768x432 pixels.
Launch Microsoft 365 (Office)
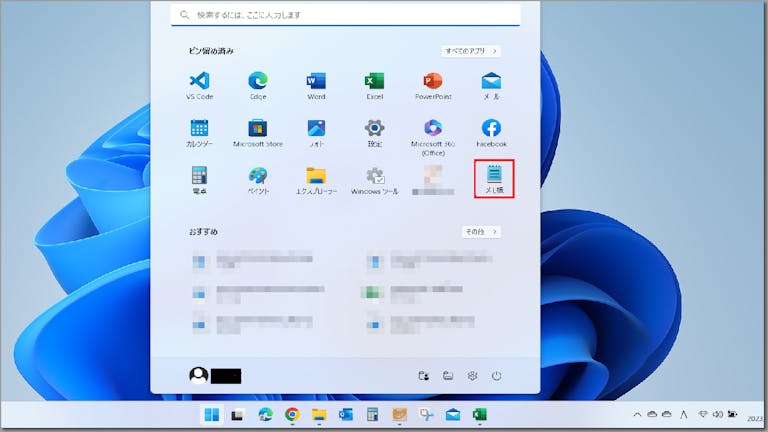pyautogui.click(x=433, y=137)
